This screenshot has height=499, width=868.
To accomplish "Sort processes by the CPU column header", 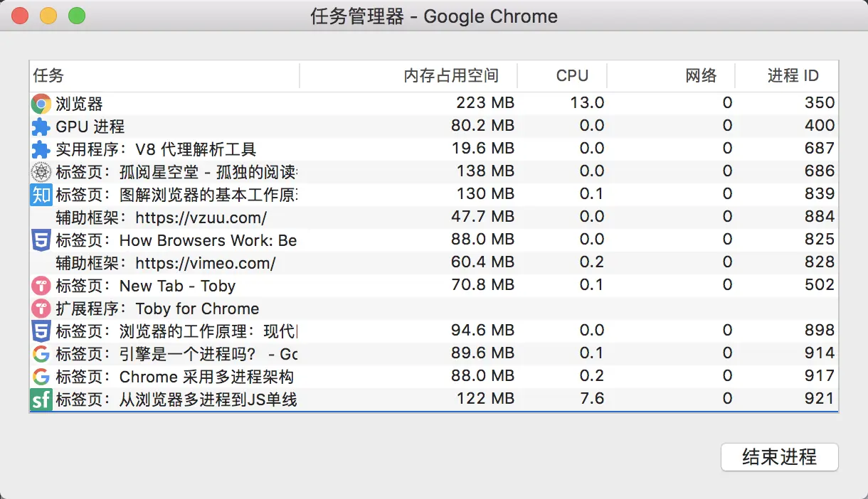I will pyautogui.click(x=572, y=76).
